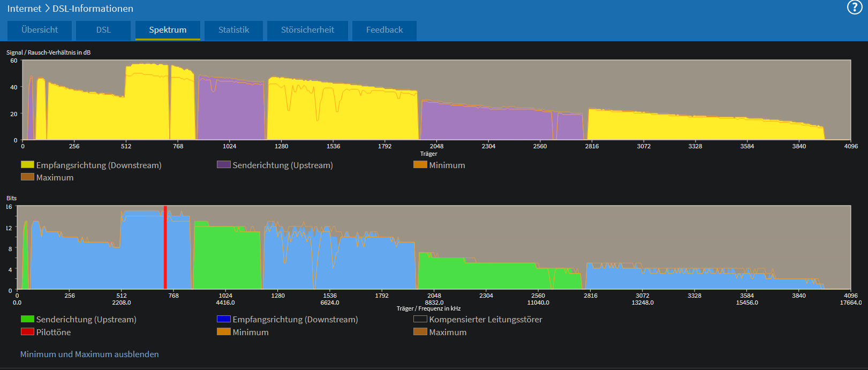Open the Feedback tab
Viewport: 868px width, 370px height.
(x=384, y=30)
